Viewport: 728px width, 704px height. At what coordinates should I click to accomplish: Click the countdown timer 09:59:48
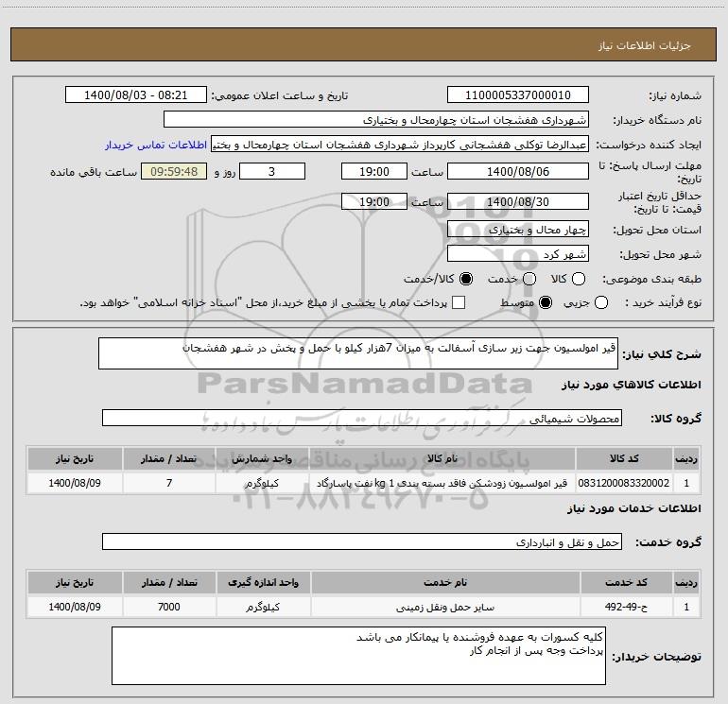pos(174,172)
